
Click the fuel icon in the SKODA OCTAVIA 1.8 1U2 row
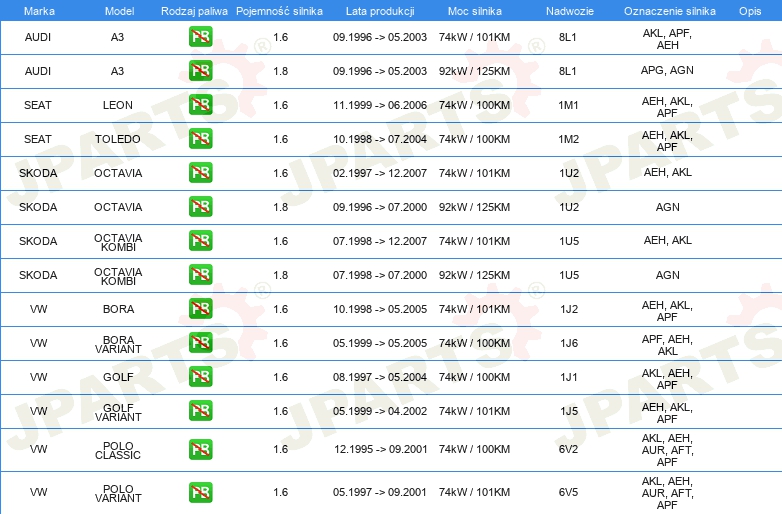(200, 206)
